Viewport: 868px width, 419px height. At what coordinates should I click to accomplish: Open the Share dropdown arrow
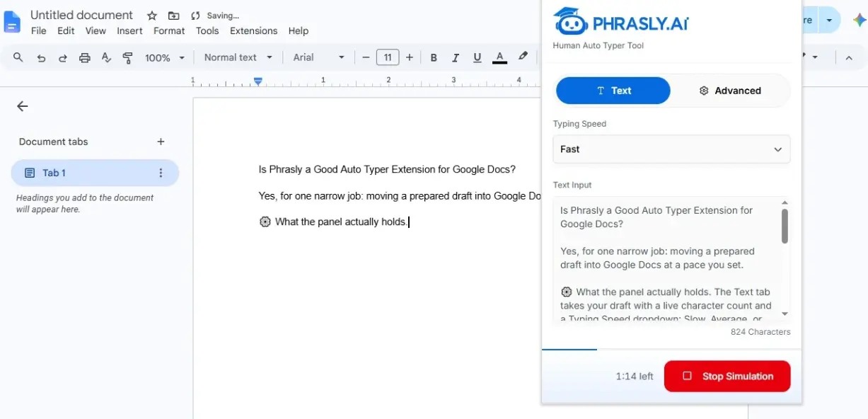click(829, 21)
